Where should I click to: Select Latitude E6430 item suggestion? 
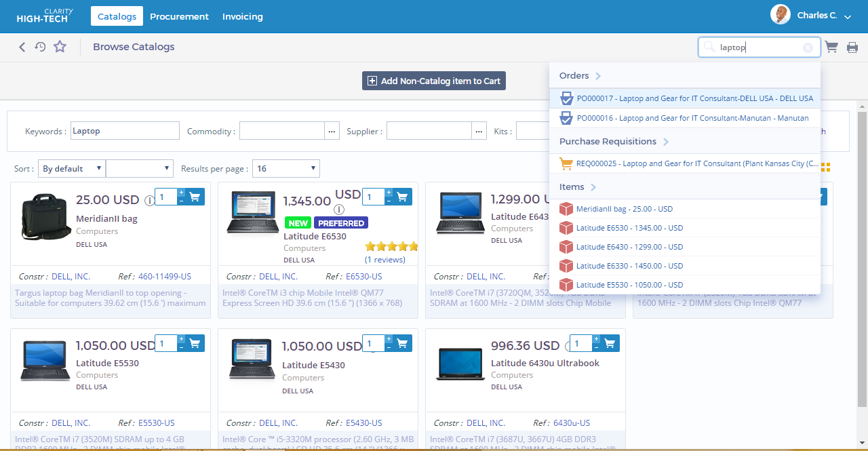point(685,247)
